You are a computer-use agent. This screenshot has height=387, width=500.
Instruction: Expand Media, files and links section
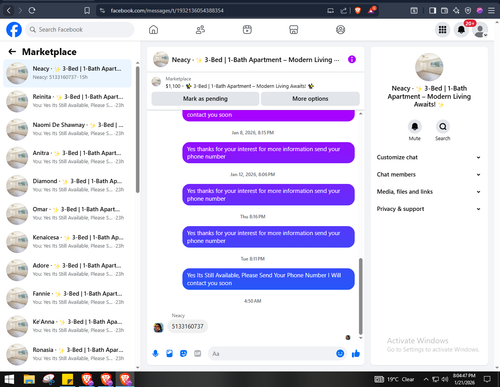(x=429, y=192)
